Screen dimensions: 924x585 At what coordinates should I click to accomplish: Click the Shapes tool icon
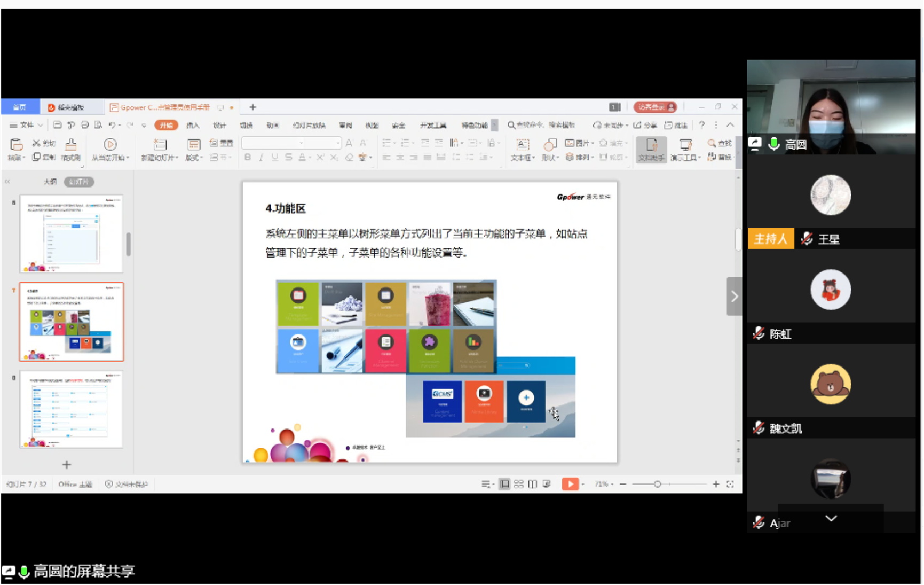tap(550, 145)
